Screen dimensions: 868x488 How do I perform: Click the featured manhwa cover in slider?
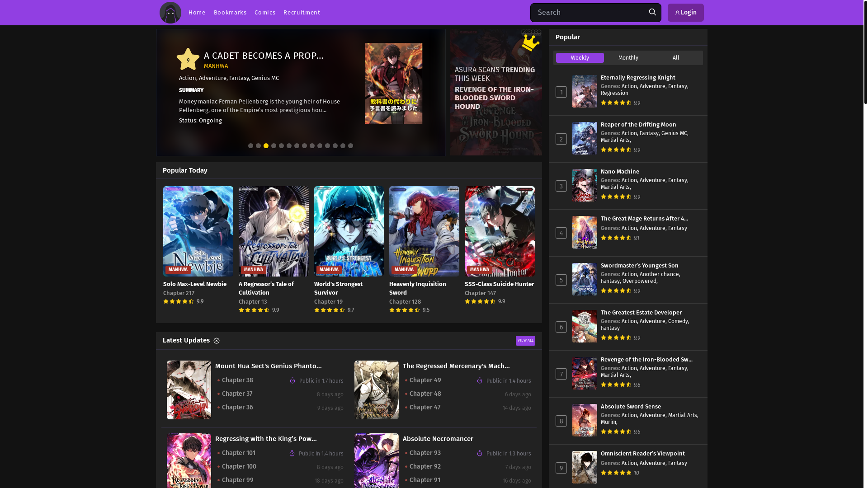[394, 84]
